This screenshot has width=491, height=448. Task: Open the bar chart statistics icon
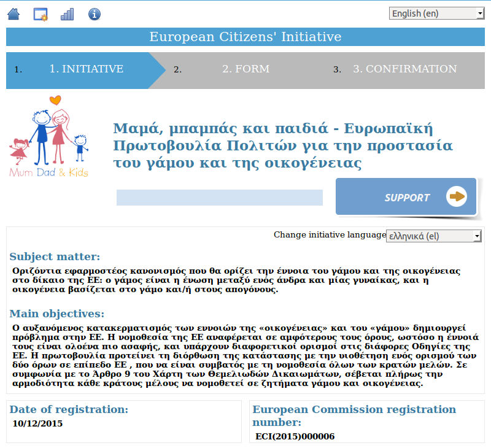(67, 14)
